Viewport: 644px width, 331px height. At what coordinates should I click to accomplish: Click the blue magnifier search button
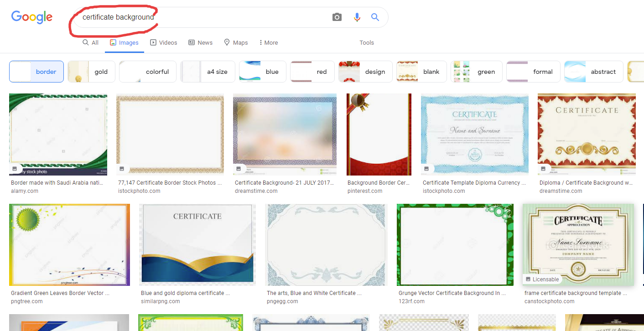tap(375, 17)
